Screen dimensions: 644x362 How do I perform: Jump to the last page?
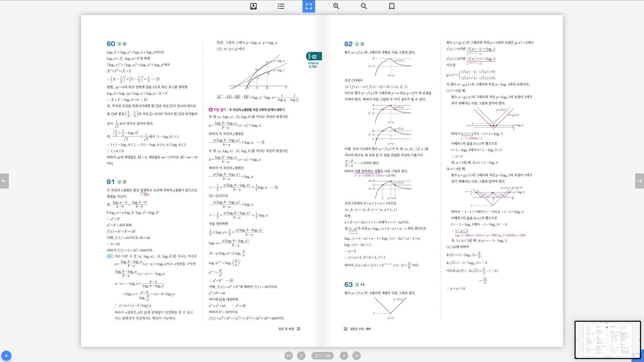point(357,356)
